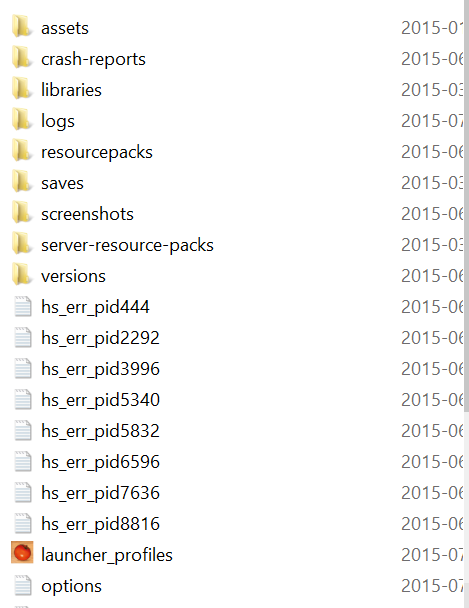Click the hs_err_pid6596 file icon
The image size is (469, 608).
tap(23, 461)
